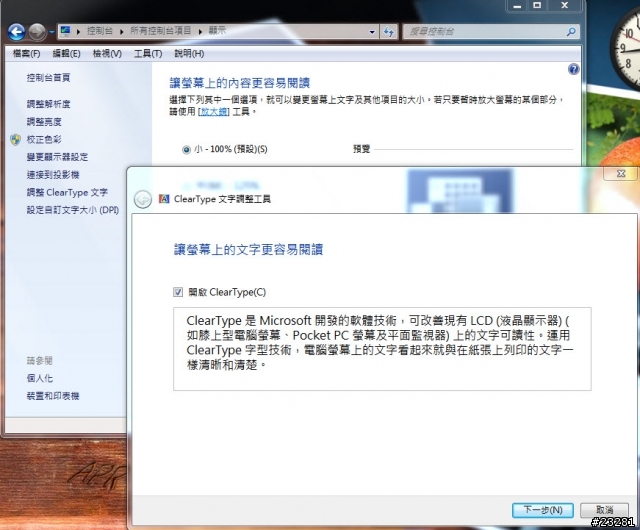Focus the 搜尋控制台 search field
Image resolution: width=640 pixels, height=530 pixels.
tap(483, 31)
